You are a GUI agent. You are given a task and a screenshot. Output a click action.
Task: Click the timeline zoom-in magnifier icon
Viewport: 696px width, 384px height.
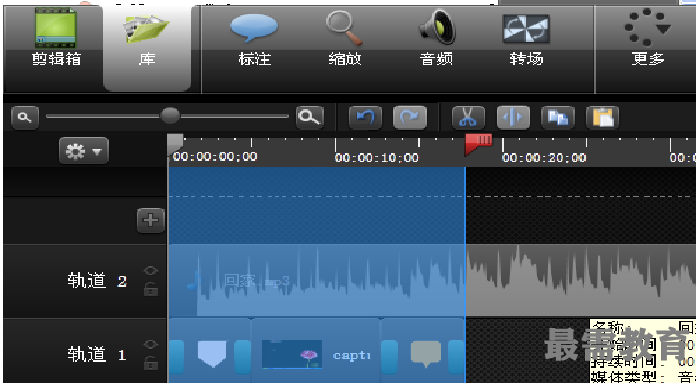point(309,118)
